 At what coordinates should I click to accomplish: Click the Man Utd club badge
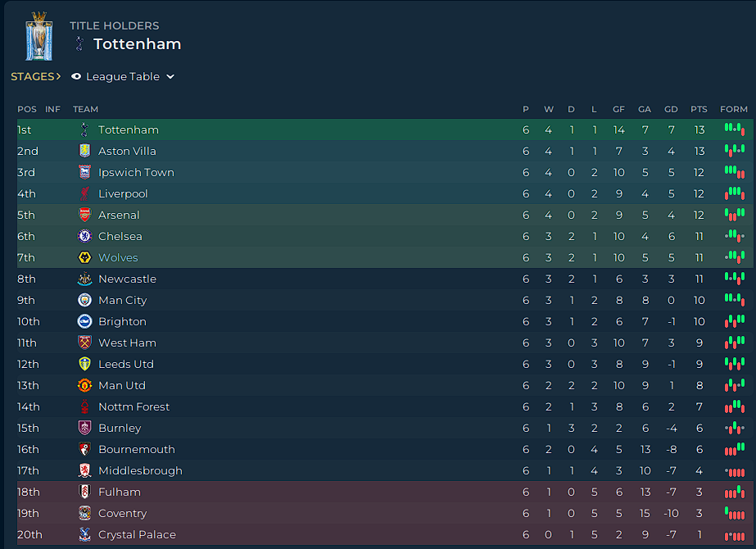pyautogui.click(x=85, y=385)
